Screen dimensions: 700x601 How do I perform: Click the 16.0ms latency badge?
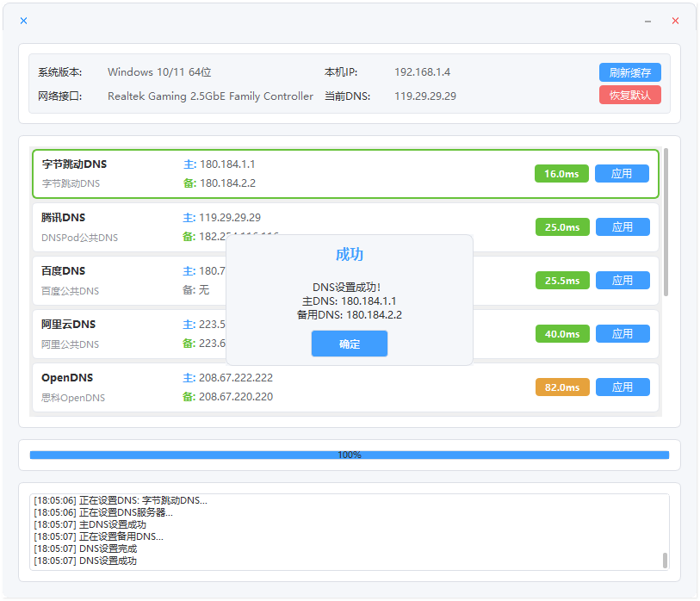coord(561,174)
